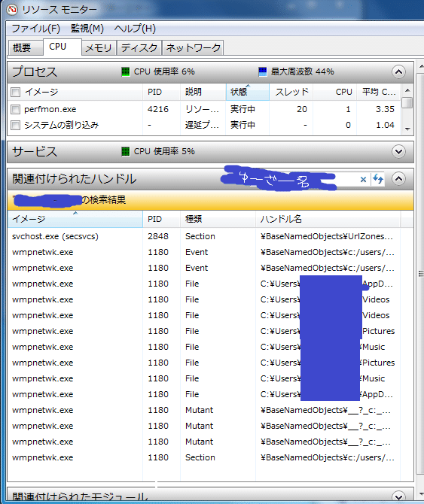
Task: Click the process list scrollbar thumb
Action: 407,103
